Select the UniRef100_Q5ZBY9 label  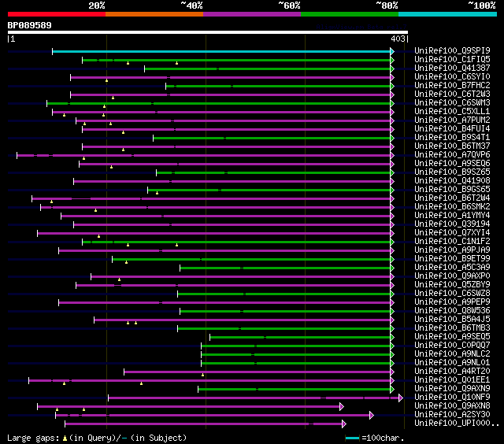click(x=452, y=285)
